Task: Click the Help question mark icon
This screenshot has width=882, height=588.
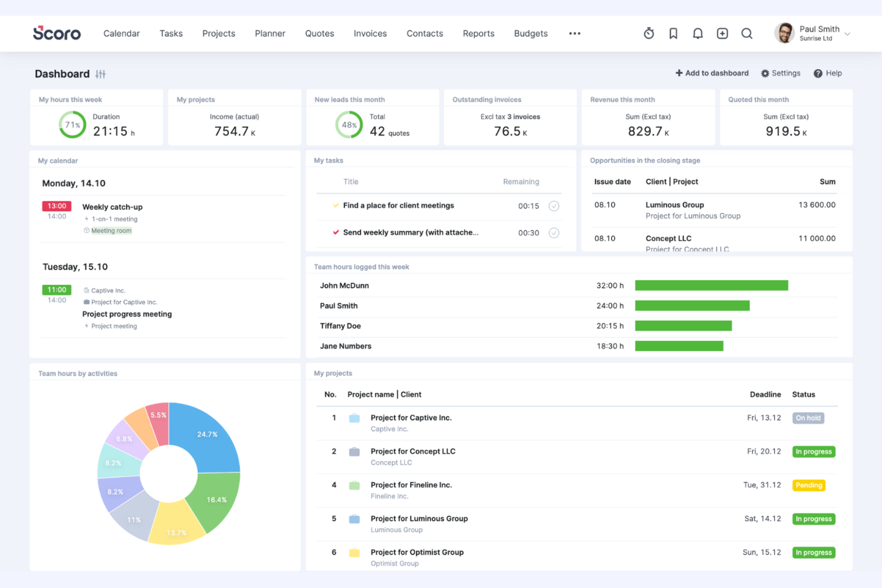Action: pyautogui.click(x=818, y=73)
